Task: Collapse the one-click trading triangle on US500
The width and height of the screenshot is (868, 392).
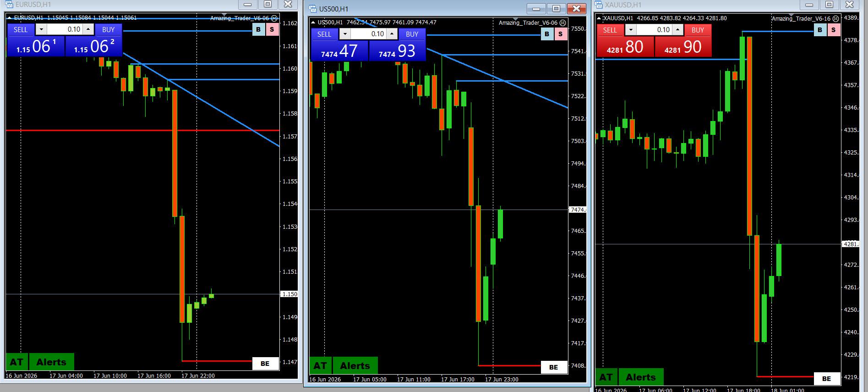Action: (313, 22)
